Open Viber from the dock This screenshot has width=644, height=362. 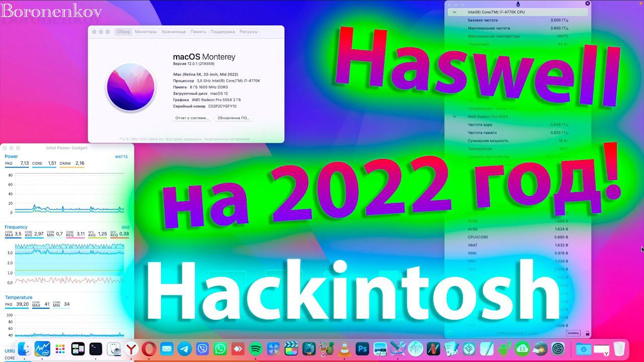click(x=202, y=349)
